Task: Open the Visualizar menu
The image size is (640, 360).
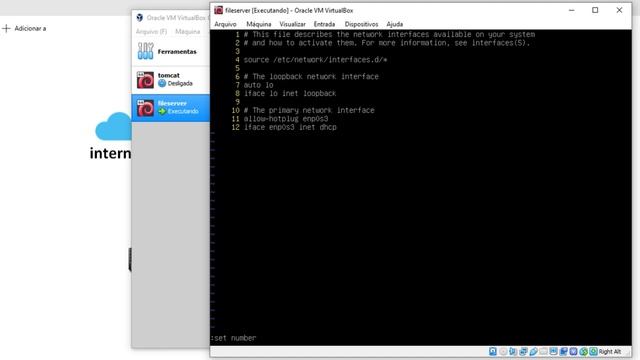Action: coord(292,24)
